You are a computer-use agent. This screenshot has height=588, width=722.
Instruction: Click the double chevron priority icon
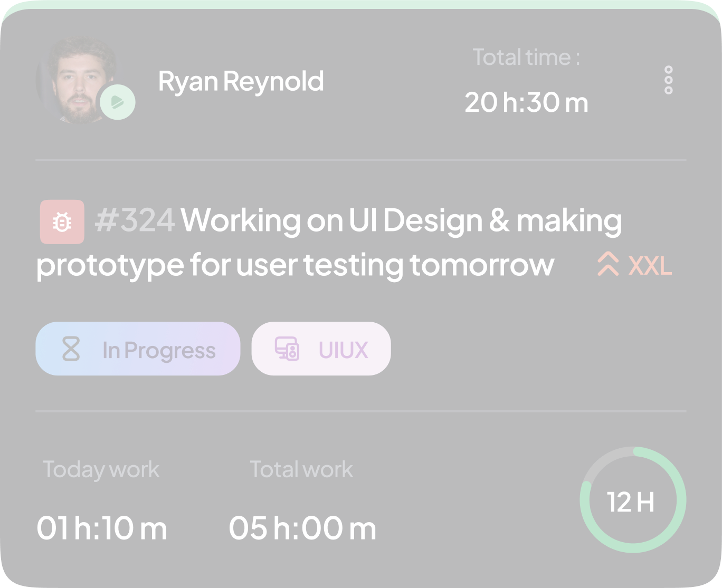pyautogui.click(x=608, y=264)
